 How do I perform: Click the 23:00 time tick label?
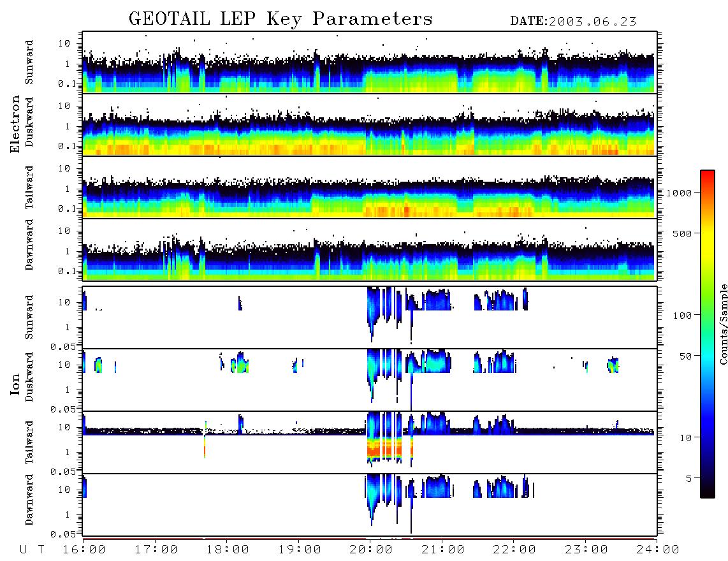(587, 550)
